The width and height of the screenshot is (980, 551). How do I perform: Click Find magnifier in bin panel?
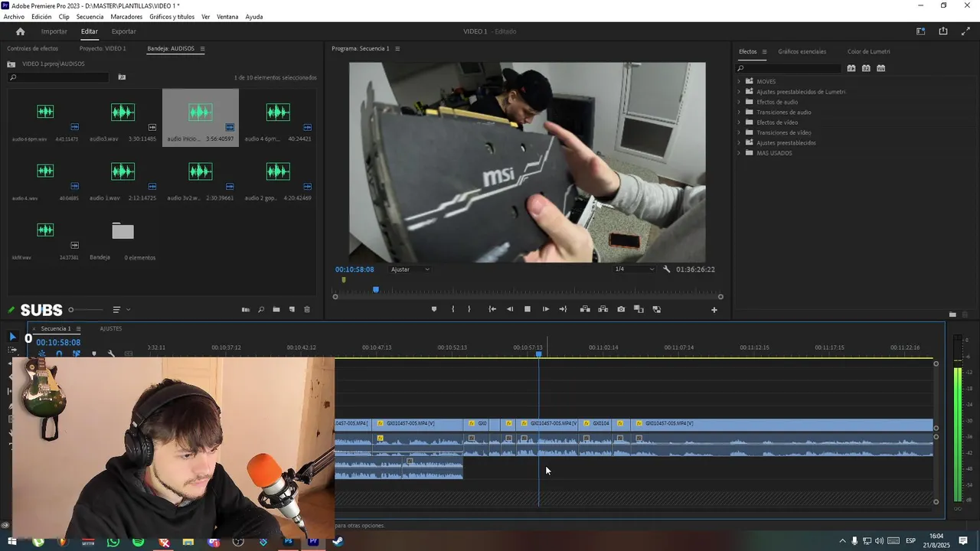261,310
